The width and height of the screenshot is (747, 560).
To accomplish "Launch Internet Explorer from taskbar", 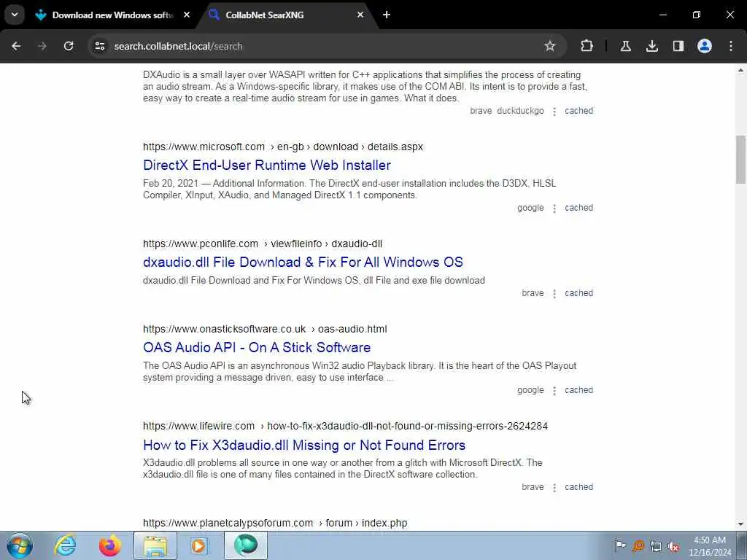I will point(65,545).
